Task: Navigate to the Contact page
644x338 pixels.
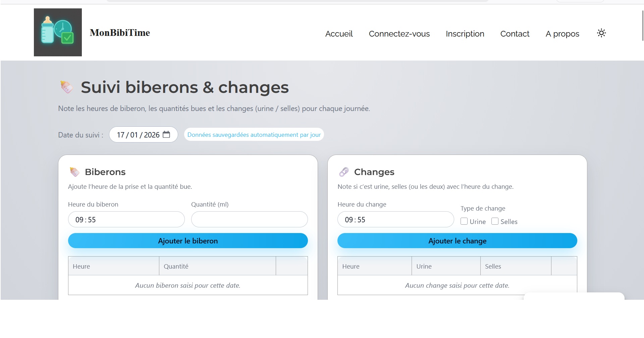Action: pyautogui.click(x=515, y=34)
